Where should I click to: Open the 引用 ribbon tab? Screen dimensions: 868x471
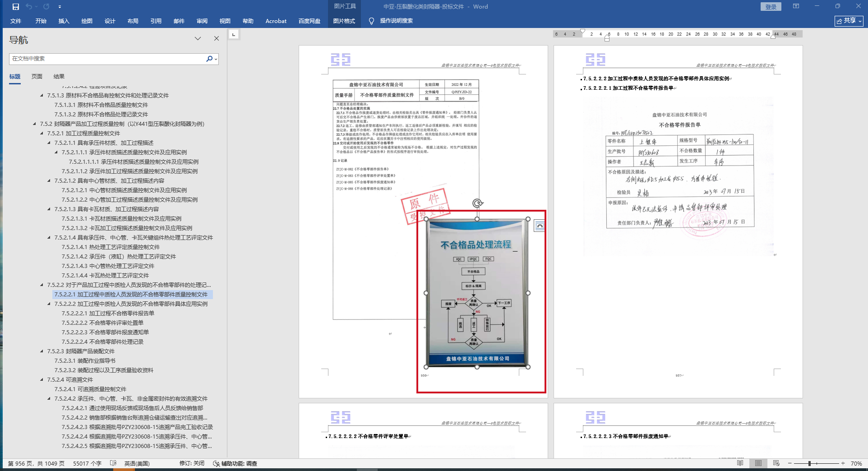(x=156, y=21)
